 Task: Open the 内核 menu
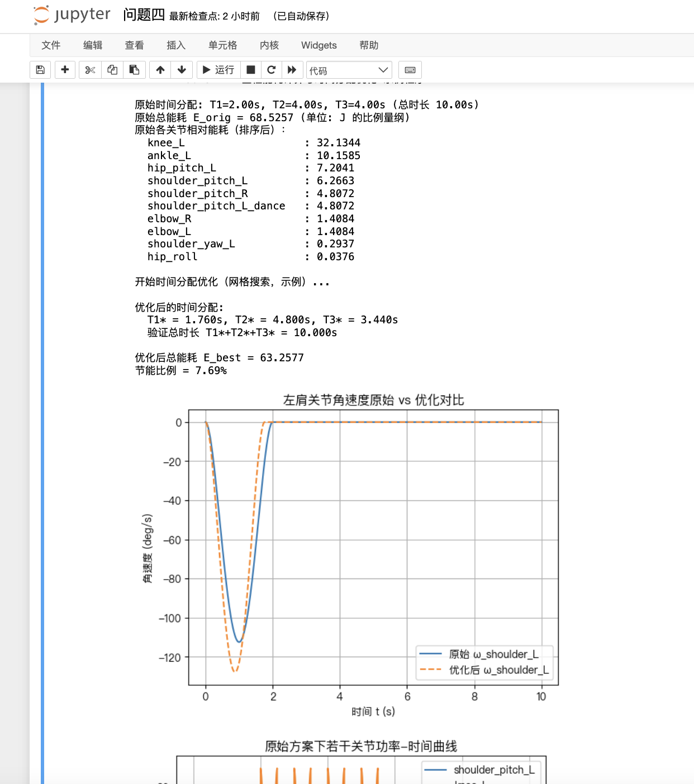coord(269,45)
